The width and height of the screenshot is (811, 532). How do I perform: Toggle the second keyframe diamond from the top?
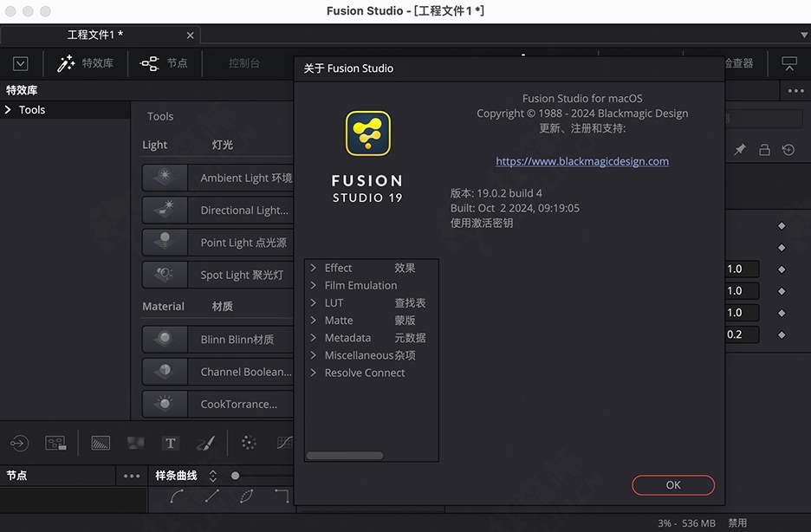tap(782, 248)
